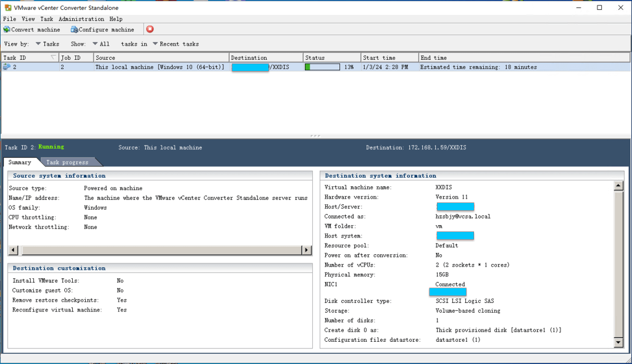Select the source cell 'This local machine [Windows 10 (64-bit)]'

160,67
